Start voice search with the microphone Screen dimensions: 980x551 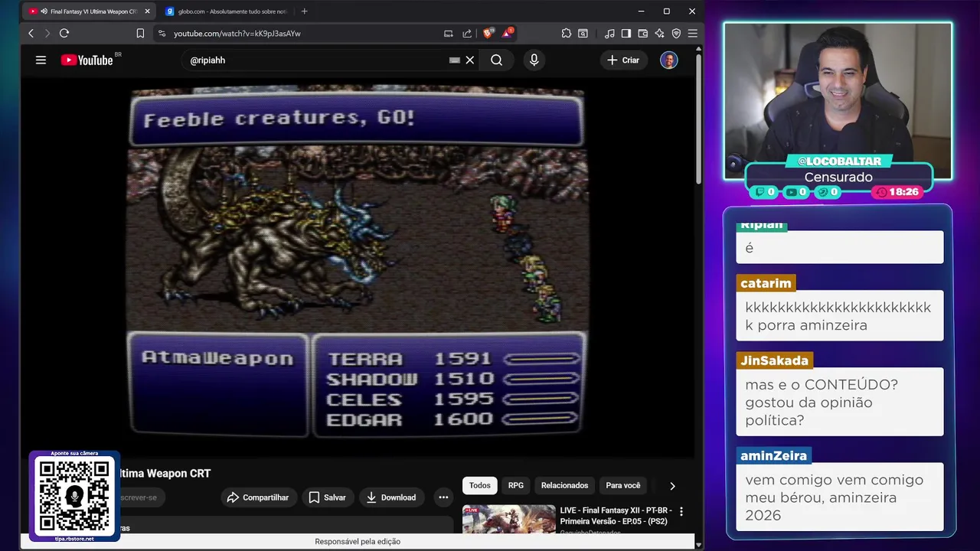click(x=534, y=60)
